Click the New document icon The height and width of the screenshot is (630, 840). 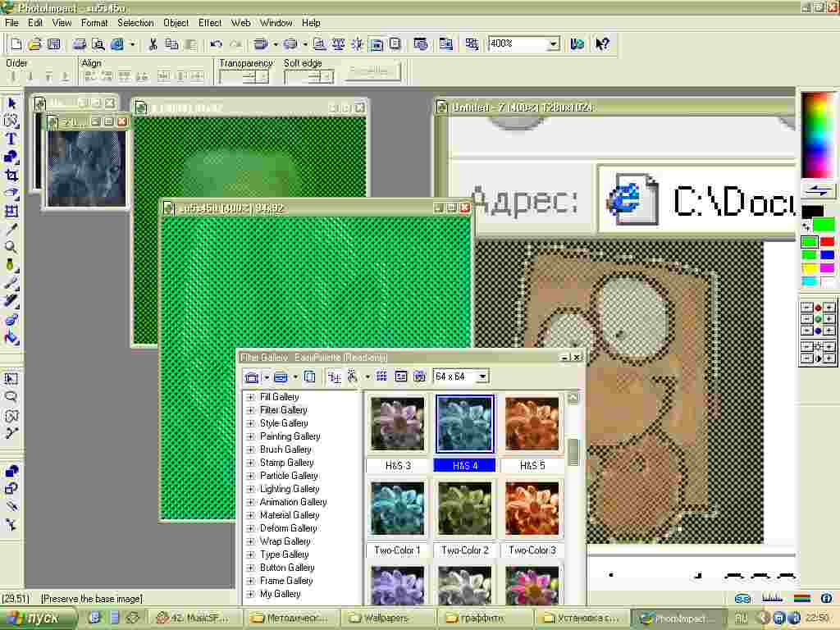(16, 44)
